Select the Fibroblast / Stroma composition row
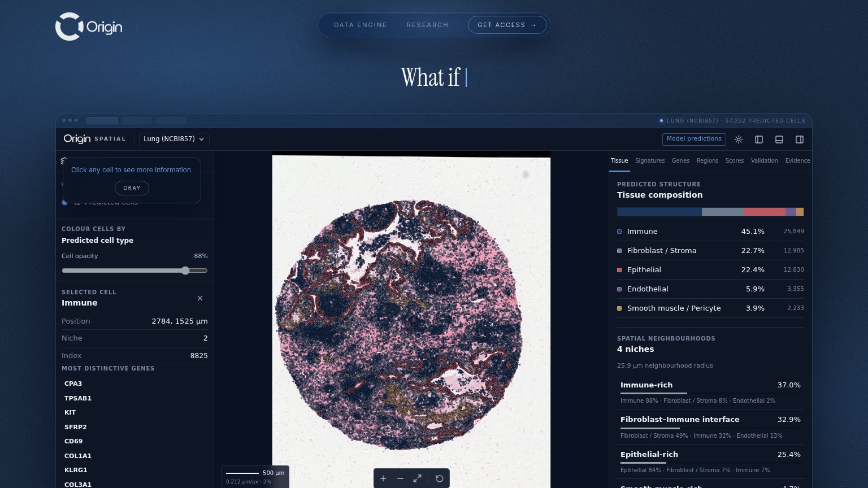Screen dimensions: 868x488 710,251
